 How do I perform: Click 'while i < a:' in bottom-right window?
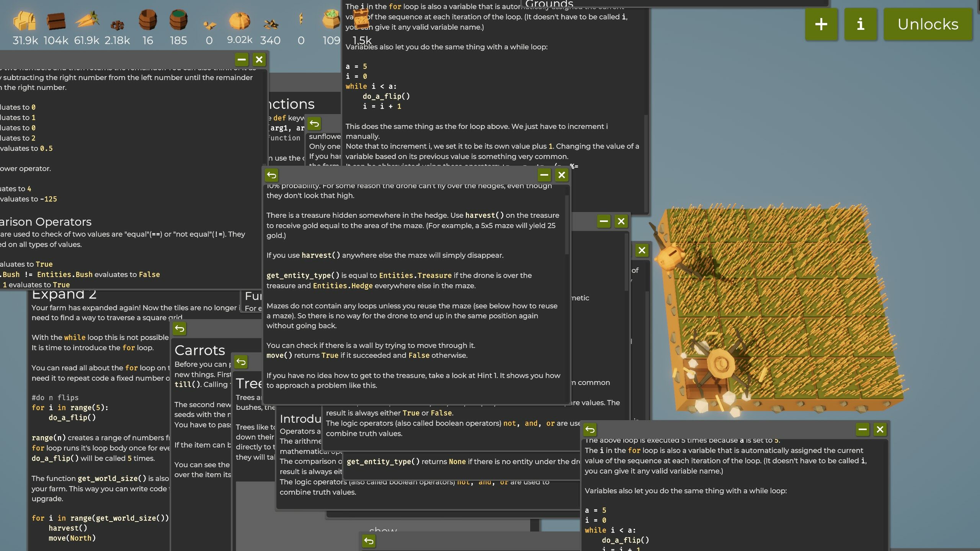click(x=610, y=530)
